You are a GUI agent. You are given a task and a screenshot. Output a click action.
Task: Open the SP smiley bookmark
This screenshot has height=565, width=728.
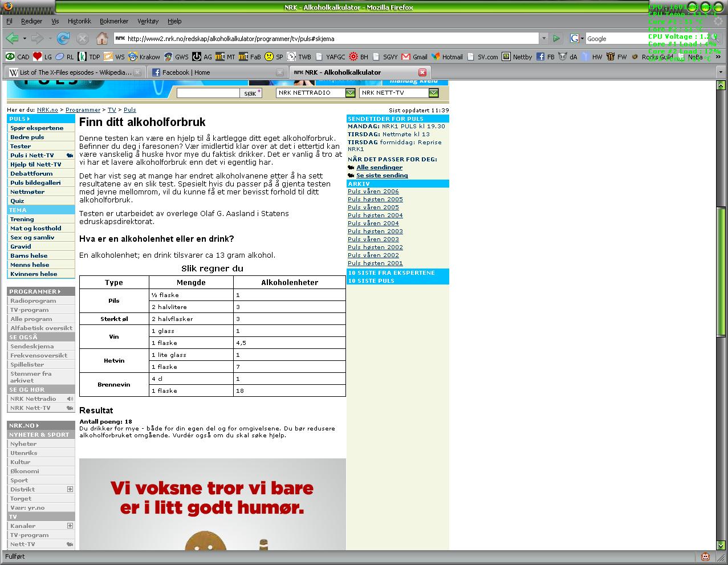(x=274, y=56)
